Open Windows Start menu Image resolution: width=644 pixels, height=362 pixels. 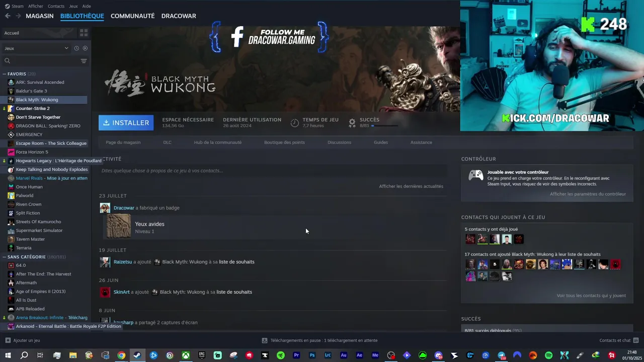pos(8,355)
